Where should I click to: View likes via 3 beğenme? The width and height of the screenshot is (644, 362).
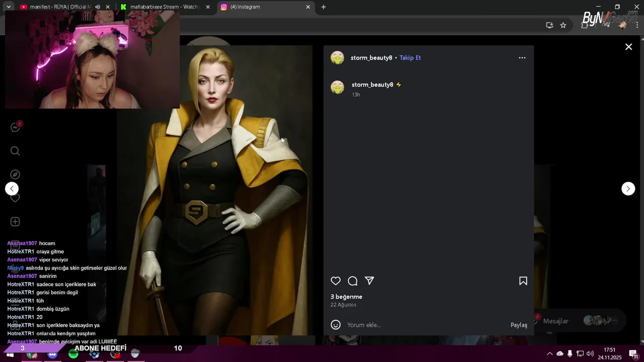pyautogui.click(x=346, y=297)
